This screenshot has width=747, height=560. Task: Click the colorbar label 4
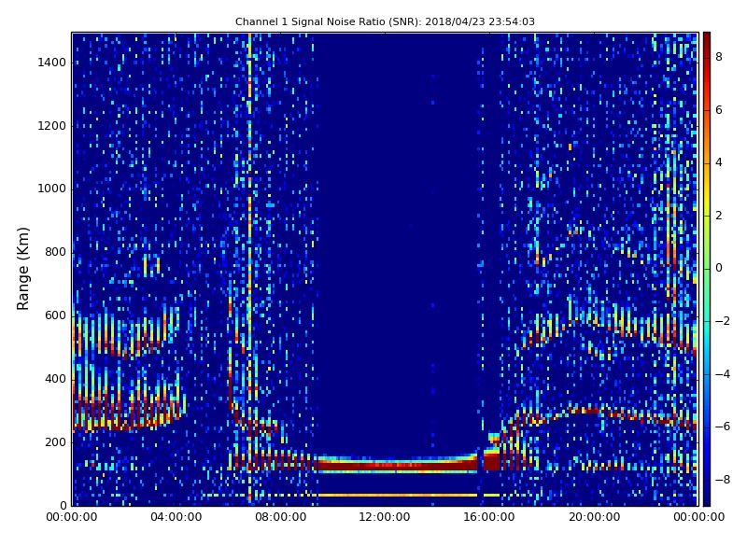click(719, 162)
